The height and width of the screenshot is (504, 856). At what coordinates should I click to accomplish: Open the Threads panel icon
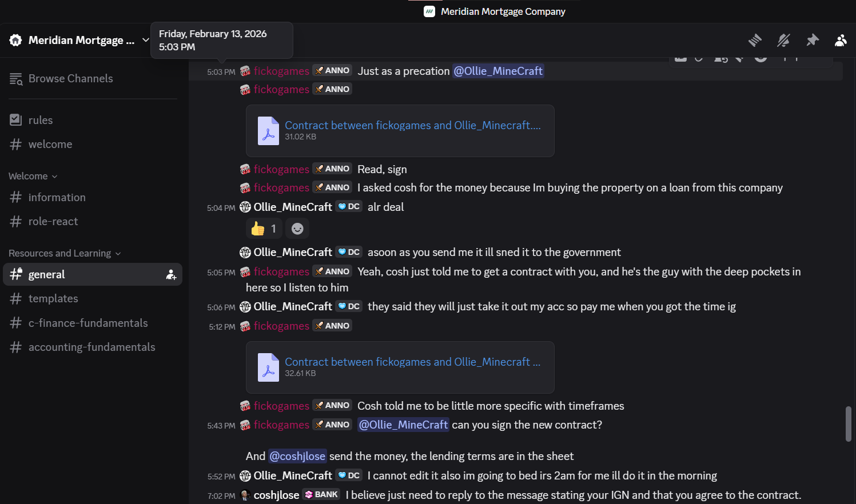coord(755,41)
